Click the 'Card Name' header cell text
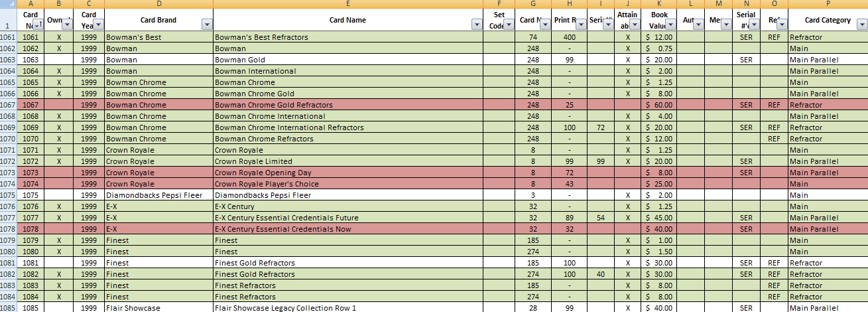The image size is (868, 312). tap(347, 20)
